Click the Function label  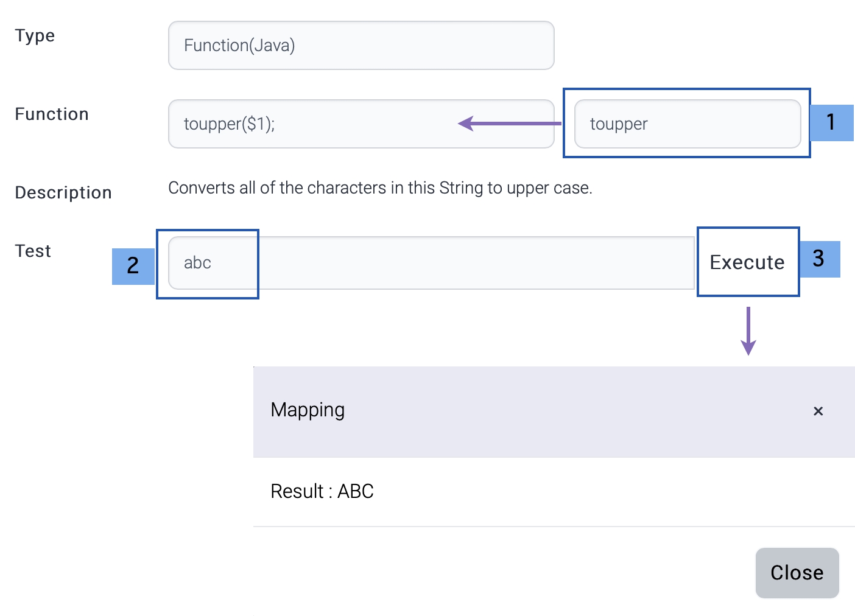coord(52,114)
